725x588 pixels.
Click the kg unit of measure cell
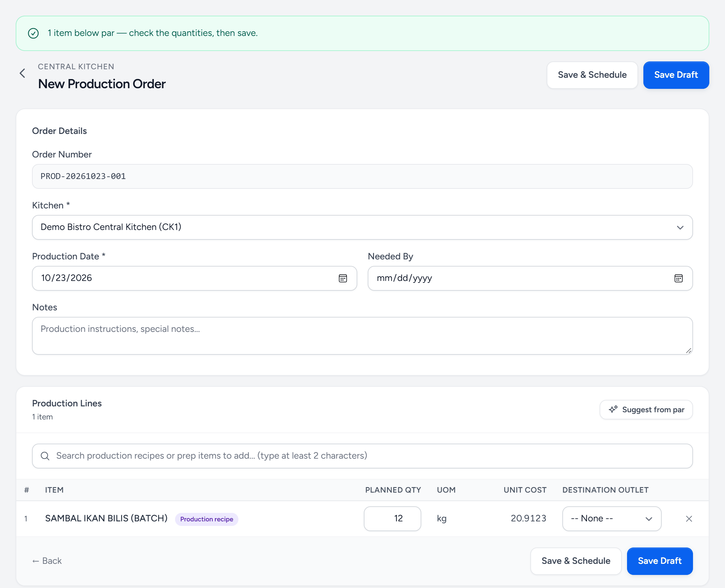(442, 518)
